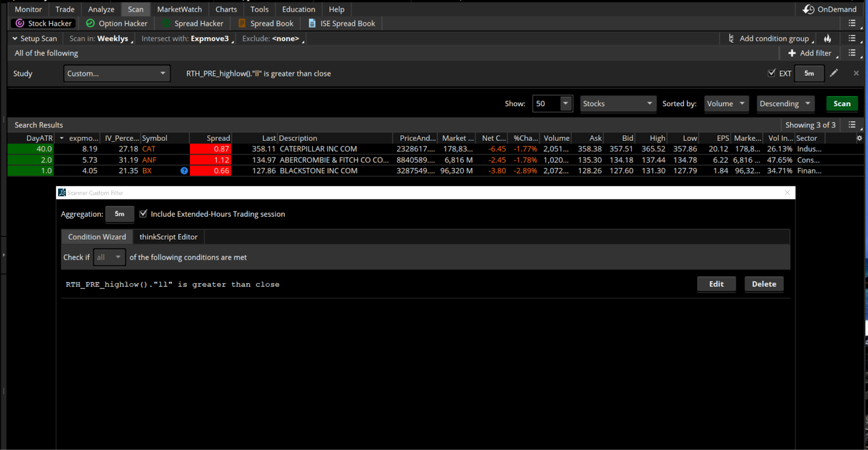This screenshot has height=450, width=868.
Task: Open the Study Custom... dropdown
Action: 117,74
